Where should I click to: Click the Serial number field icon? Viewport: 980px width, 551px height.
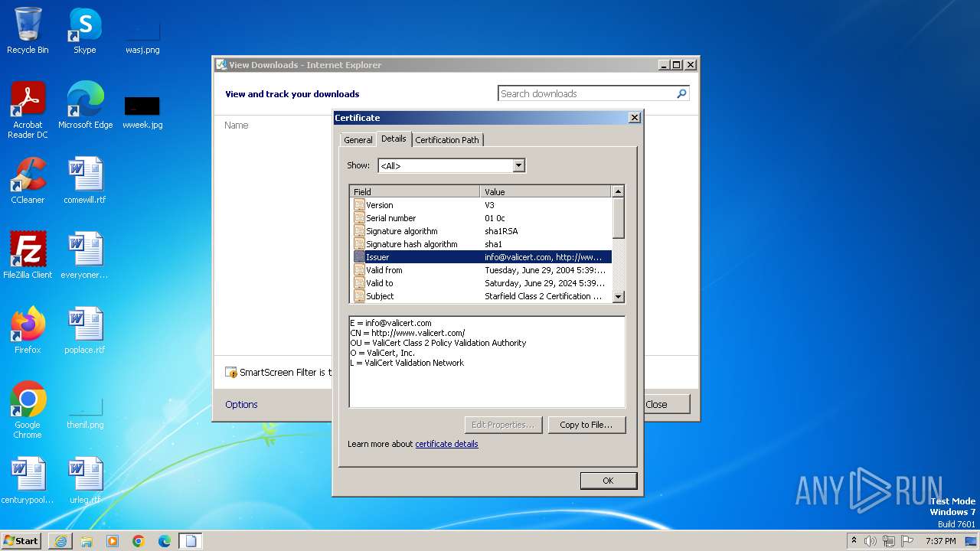pyautogui.click(x=359, y=218)
